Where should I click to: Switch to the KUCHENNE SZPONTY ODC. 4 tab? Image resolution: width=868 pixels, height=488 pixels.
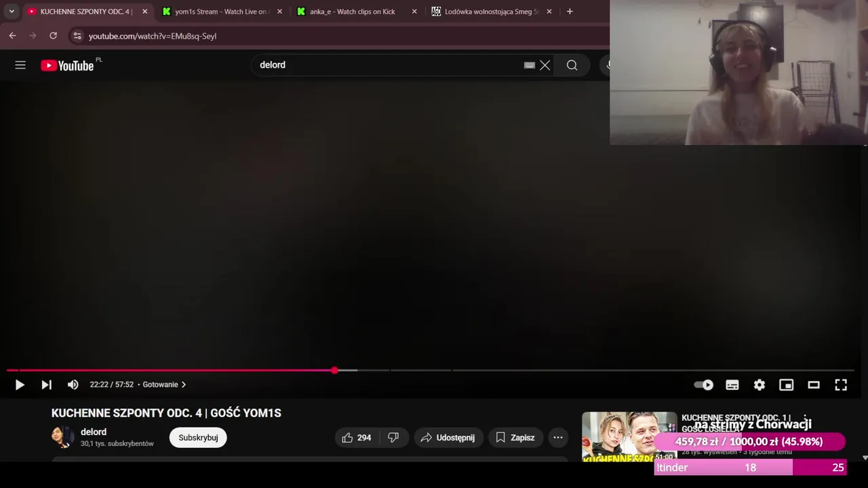tap(87, 12)
